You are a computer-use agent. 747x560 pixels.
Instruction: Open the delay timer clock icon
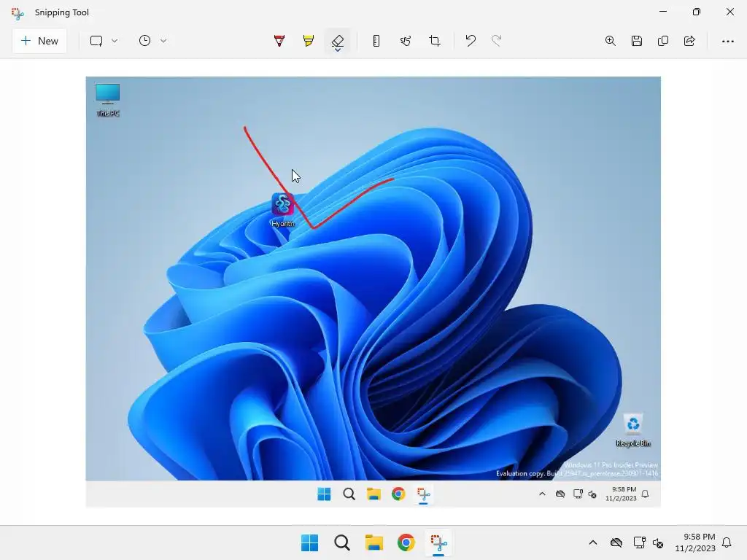pos(144,41)
